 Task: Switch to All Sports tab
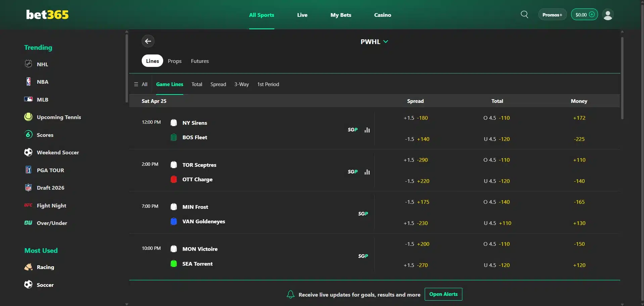pyautogui.click(x=262, y=15)
